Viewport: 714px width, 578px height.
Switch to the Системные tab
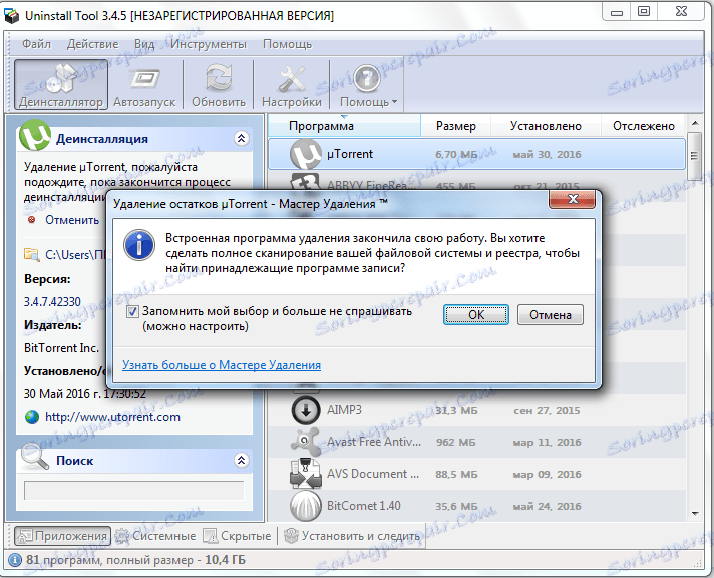(x=155, y=536)
